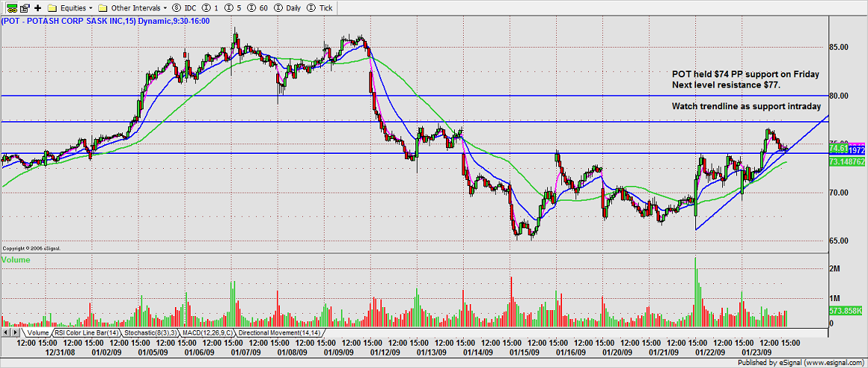Click the Published by eSignal footer text
This screenshot has width=868, height=368.
[x=802, y=363]
